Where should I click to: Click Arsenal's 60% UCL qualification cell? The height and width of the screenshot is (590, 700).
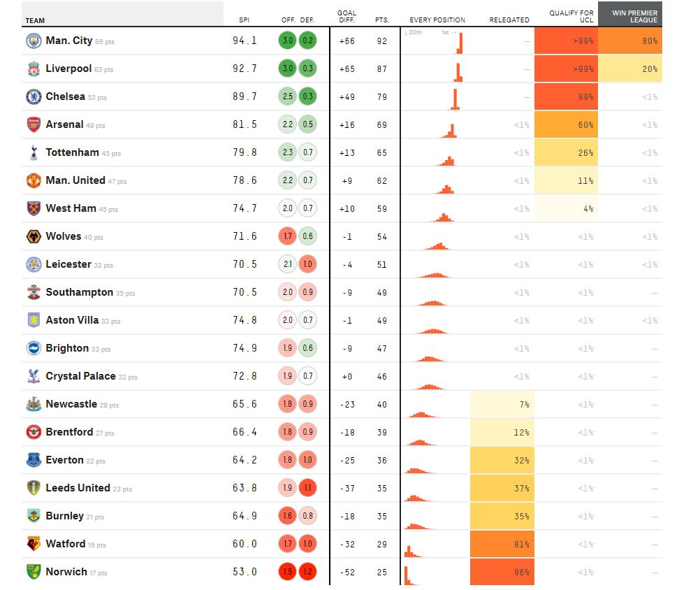pos(566,125)
